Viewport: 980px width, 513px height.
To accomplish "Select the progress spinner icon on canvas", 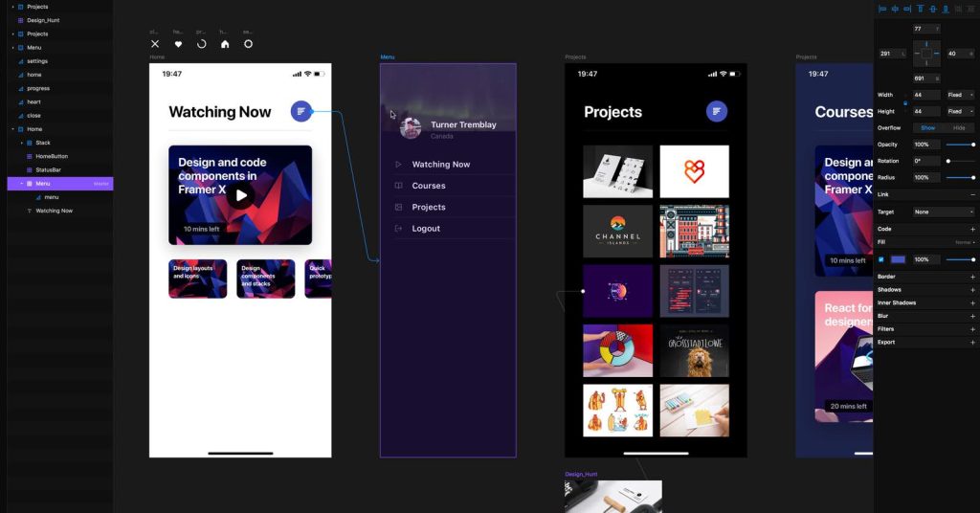I will point(201,44).
